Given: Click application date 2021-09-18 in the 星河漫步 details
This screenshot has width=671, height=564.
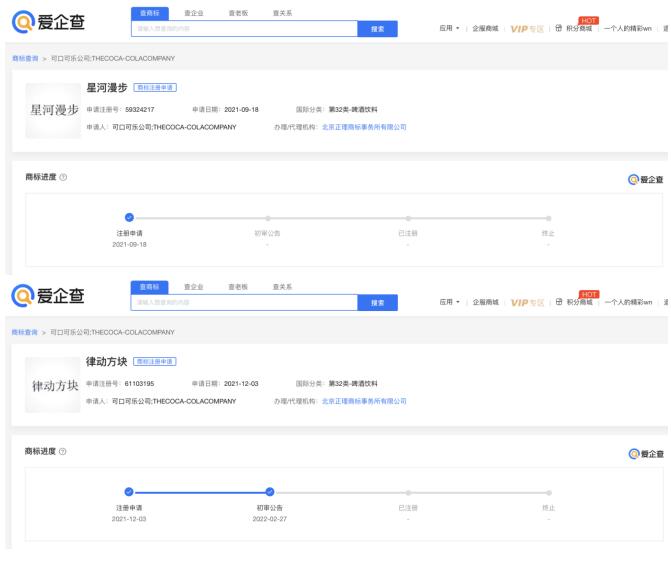Looking at the screenshot, I should click(x=241, y=110).
